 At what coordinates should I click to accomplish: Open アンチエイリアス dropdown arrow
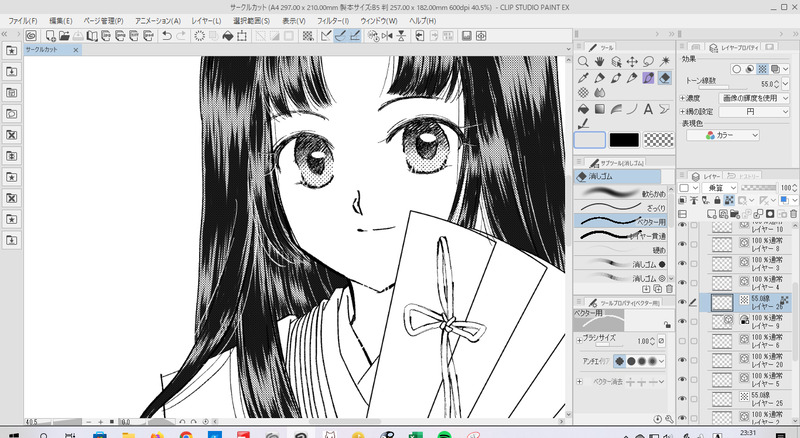(662, 361)
